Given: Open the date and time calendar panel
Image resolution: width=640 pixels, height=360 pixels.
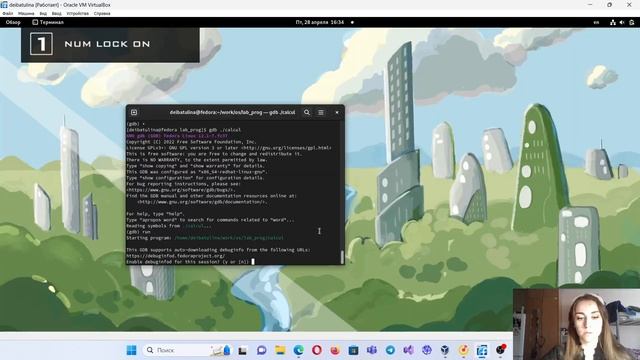Looking at the screenshot, I should point(320,22).
